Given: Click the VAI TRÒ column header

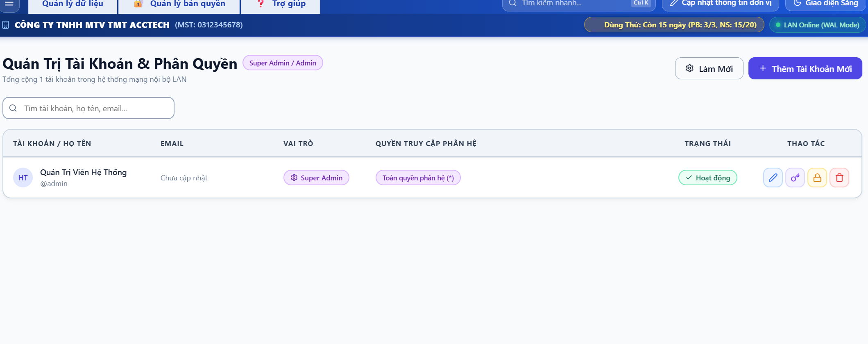Looking at the screenshot, I should pyautogui.click(x=298, y=144).
